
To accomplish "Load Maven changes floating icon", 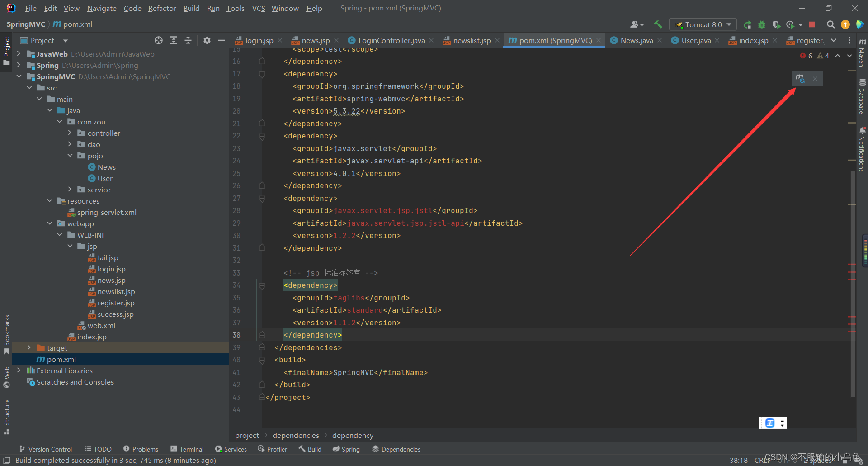I will pos(800,79).
